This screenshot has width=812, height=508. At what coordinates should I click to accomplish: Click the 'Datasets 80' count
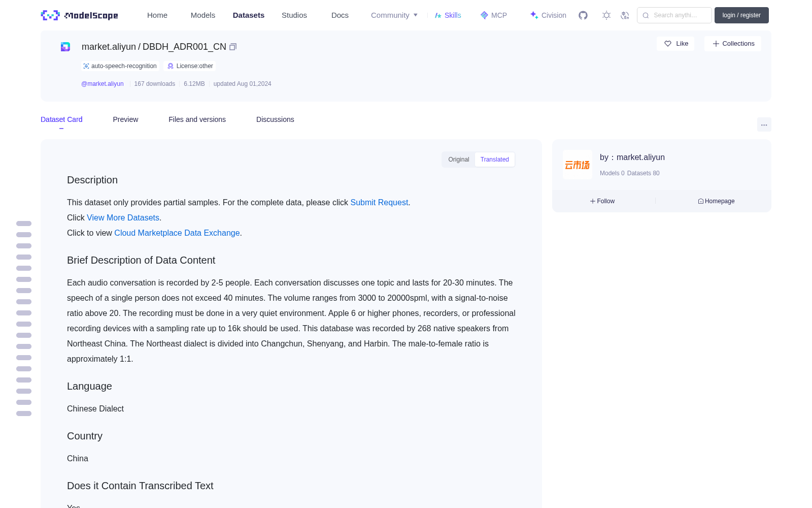[644, 173]
